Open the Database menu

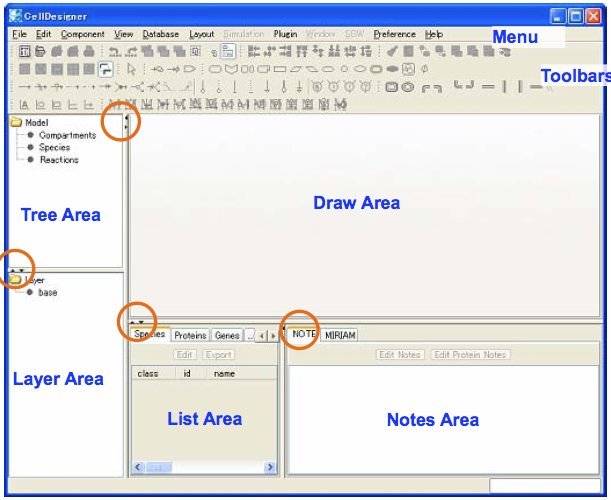pos(161,34)
